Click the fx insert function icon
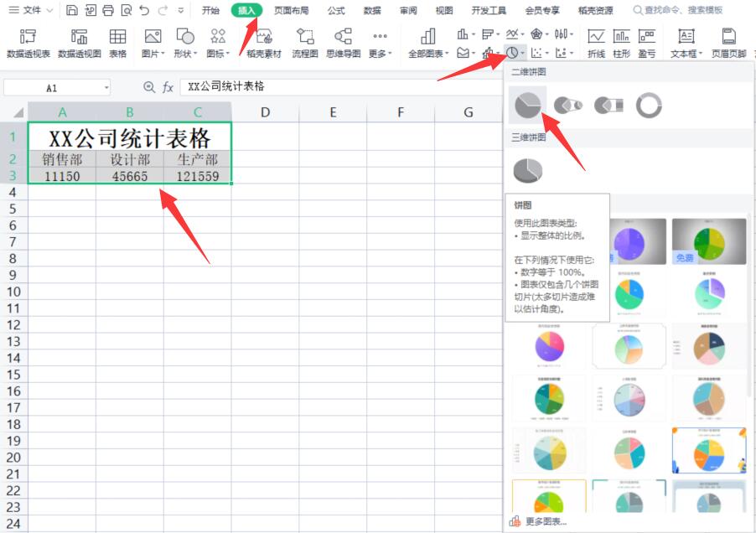The image size is (756, 533). (168, 87)
